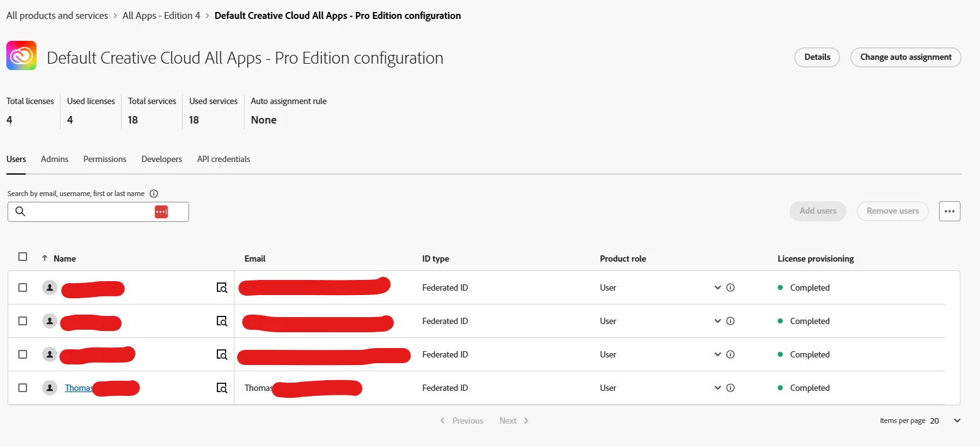The width and height of the screenshot is (980, 447).
Task: Click the ID type column header
Action: pos(435,258)
